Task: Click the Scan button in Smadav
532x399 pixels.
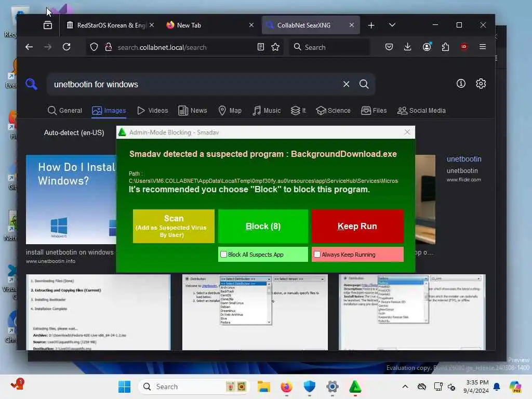Action: 174,226
